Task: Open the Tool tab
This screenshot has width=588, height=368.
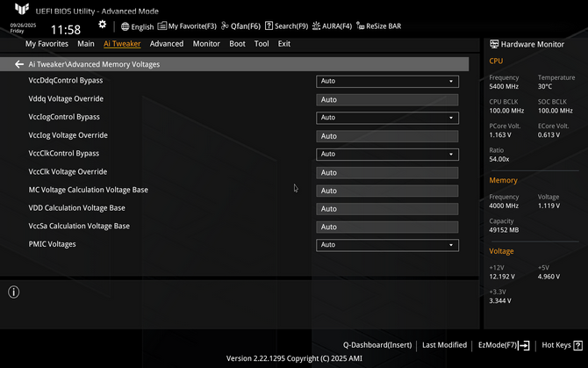Action: click(x=262, y=44)
